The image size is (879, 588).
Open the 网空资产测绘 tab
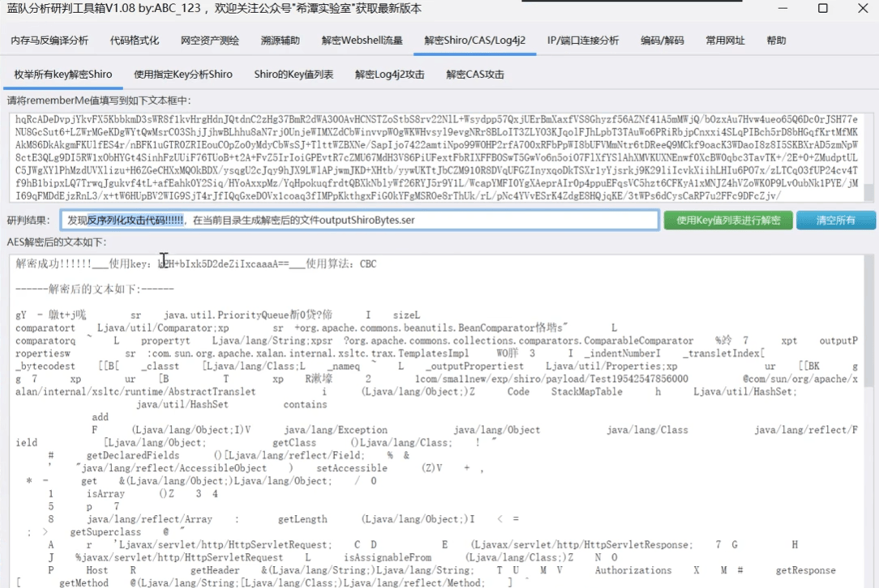pos(210,41)
